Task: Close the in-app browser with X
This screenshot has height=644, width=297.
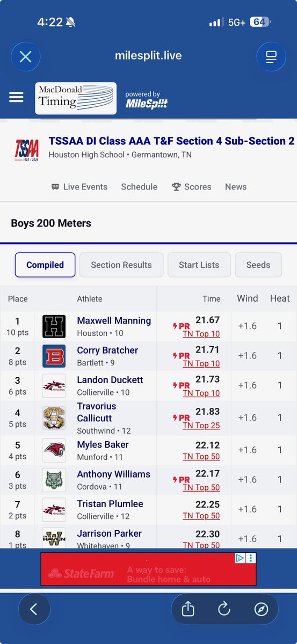Action: 25,57
